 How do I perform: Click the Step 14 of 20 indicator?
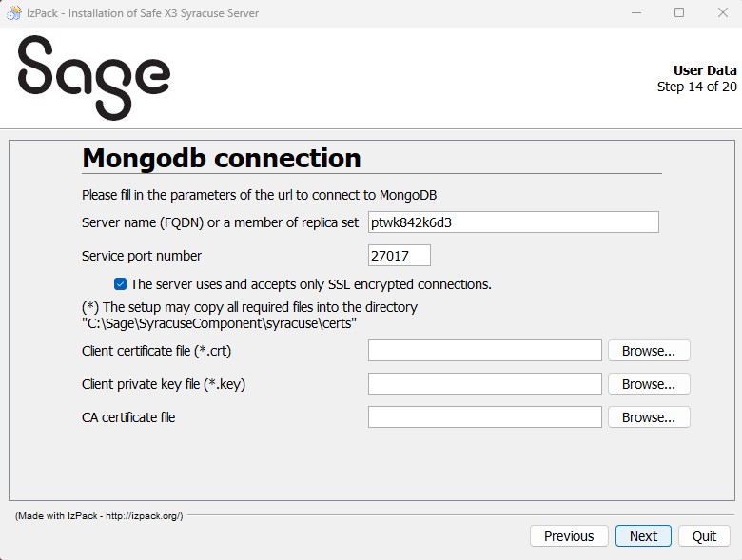(696, 87)
